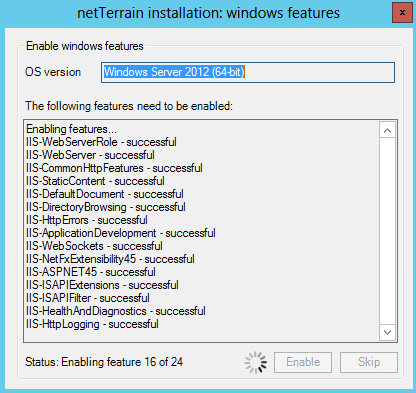Select the 'IIS-HttpLogging - successful' line

click(92, 324)
